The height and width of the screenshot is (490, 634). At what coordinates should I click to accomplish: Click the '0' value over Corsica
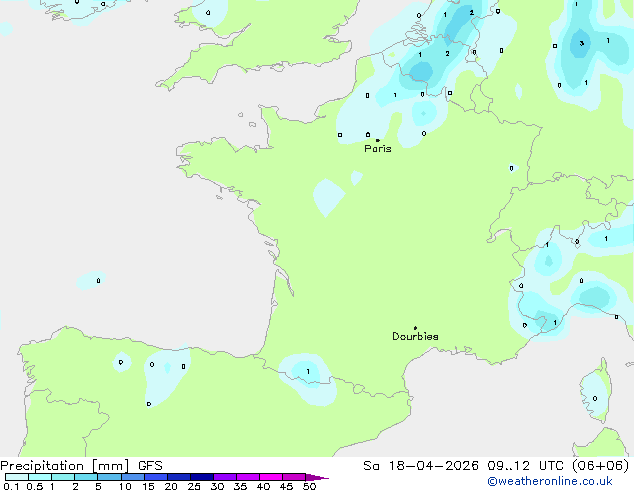(595, 398)
